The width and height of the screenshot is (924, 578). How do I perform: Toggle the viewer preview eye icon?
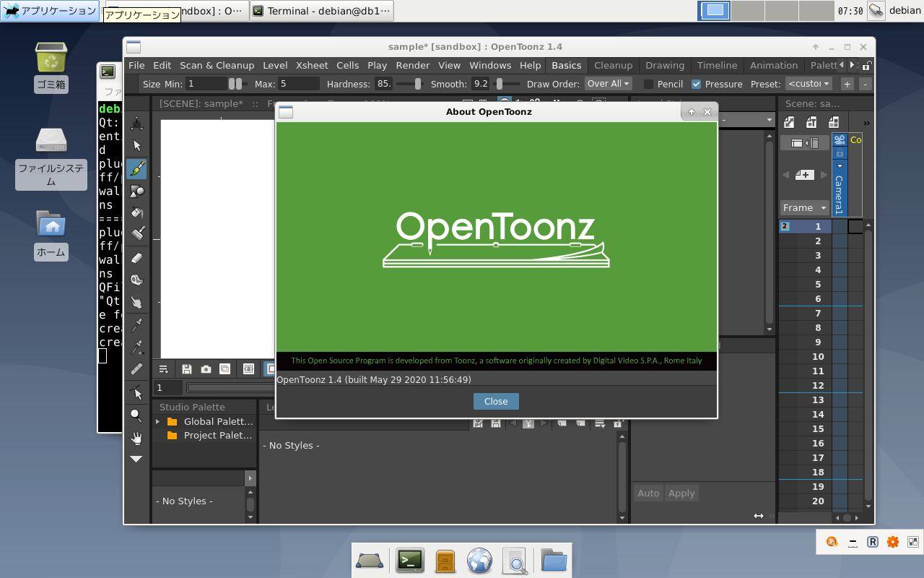[248, 368]
